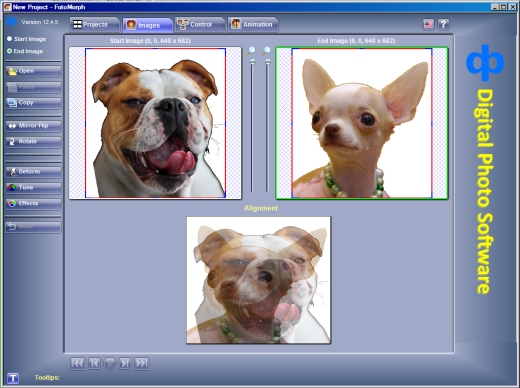520x388 pixels.
Task: Click the end image zoom magnifier
Action: click(x=266, y=51)
